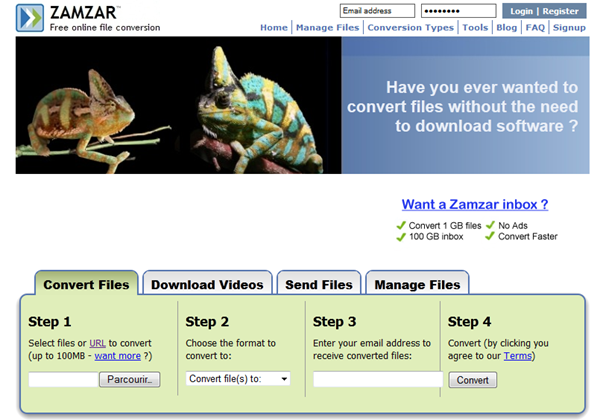Focus the Email address login field
Image resolution: width=600 pixels, height=420 pixels.
pyautogui.click(x=377, y=11)
